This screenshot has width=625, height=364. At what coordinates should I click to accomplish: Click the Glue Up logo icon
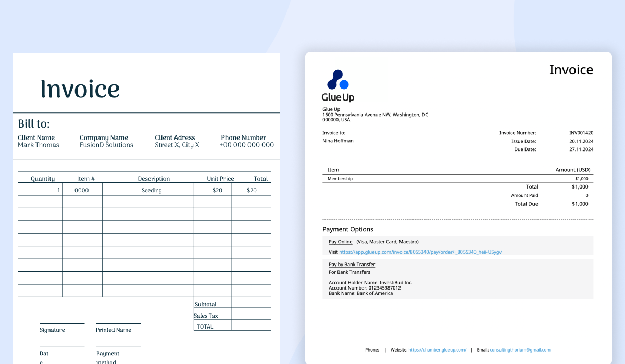[x=339, y=80]
